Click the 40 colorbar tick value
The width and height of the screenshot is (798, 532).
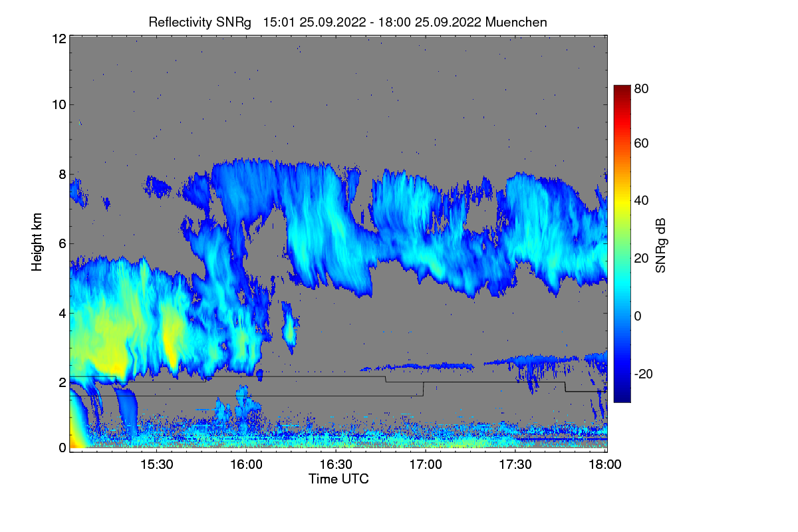click(x=642, y=200)
